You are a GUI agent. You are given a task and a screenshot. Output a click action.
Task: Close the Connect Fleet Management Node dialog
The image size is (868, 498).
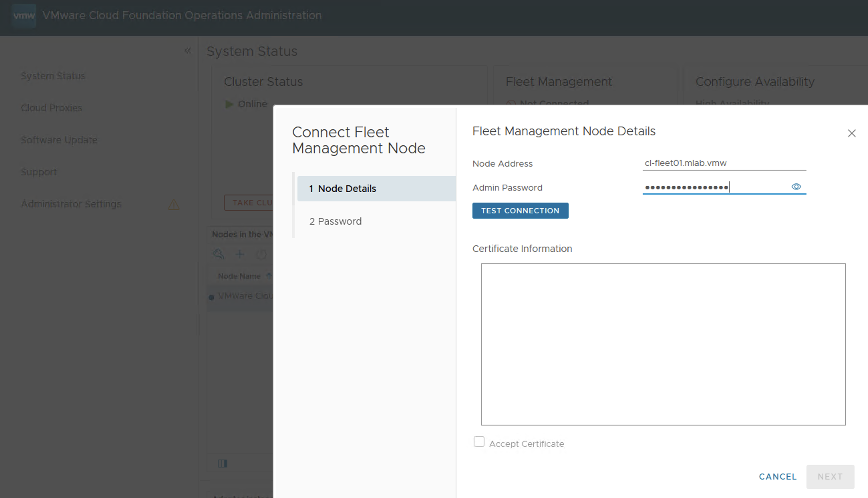(x=852, y=134)
